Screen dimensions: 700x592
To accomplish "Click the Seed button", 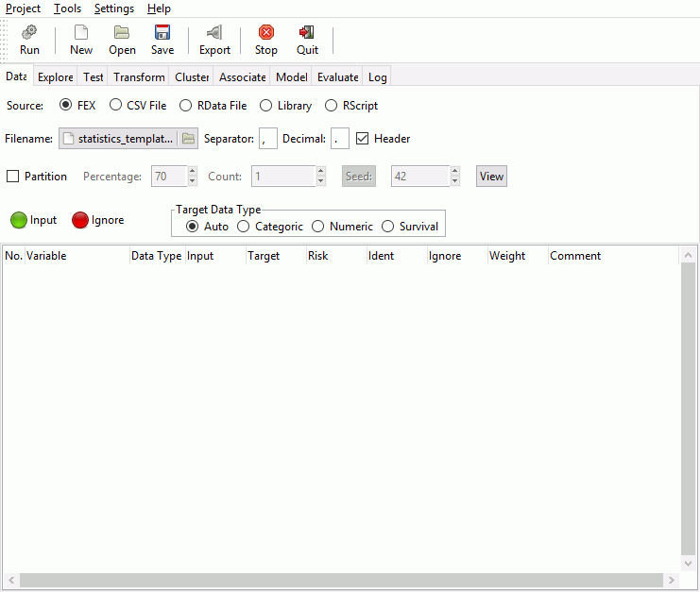I will coord(359,177).
